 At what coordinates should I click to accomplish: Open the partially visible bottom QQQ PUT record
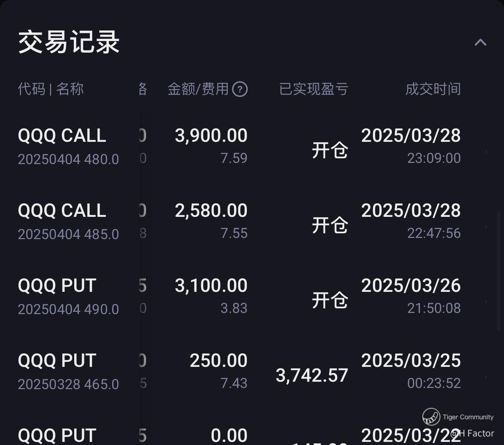57,436
